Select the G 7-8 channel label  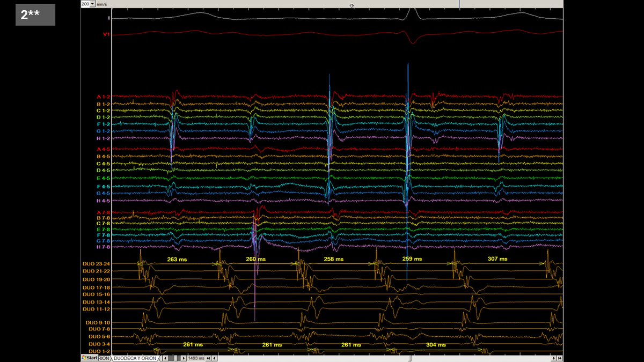tap(103, 241)
